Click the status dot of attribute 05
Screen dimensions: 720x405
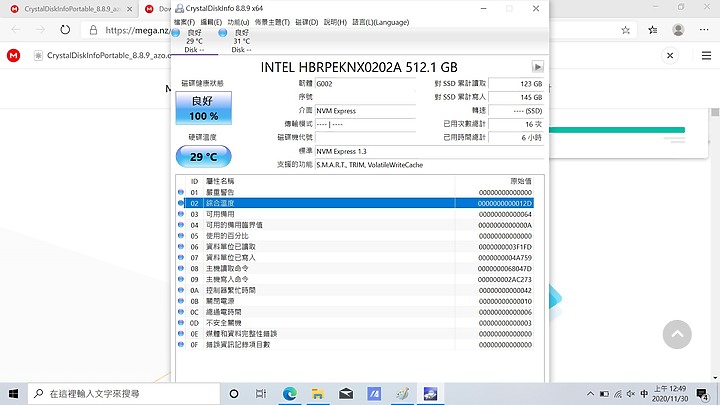coord(180,236)
